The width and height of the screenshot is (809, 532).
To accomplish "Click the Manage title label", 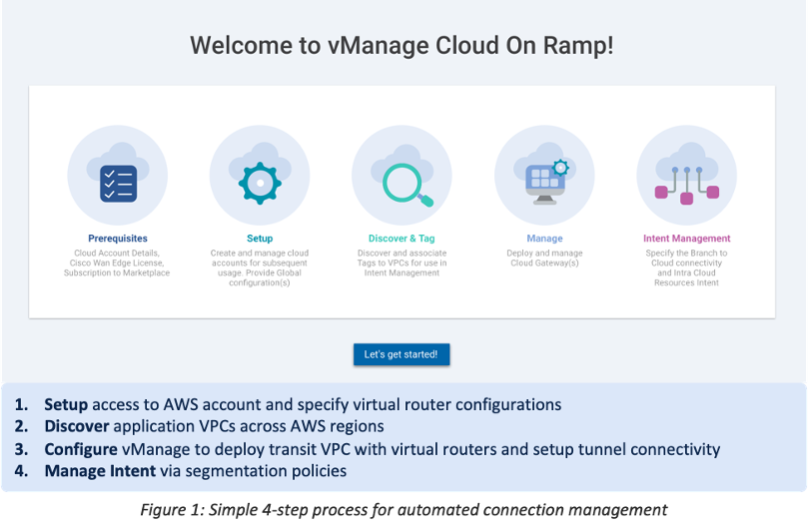I will (544, 239).
